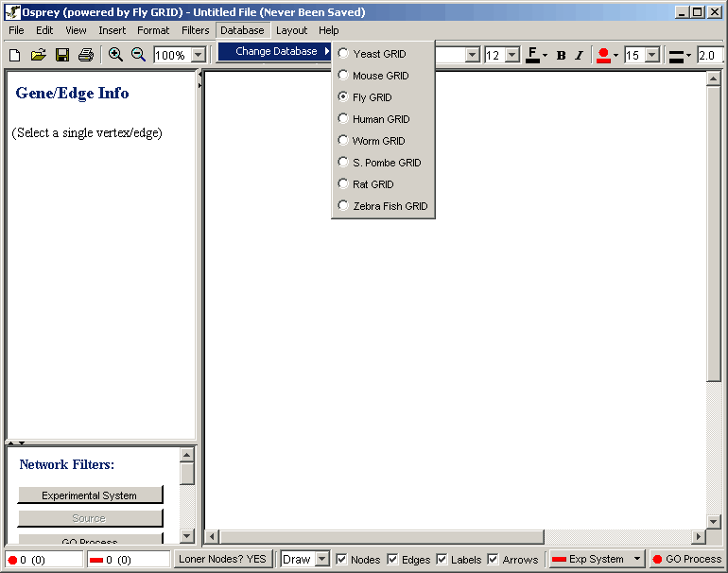Viewport: 728px width, 573px height.
Task: Open the Layout menu
Action: pyautogui.click(x=291, y=30)
